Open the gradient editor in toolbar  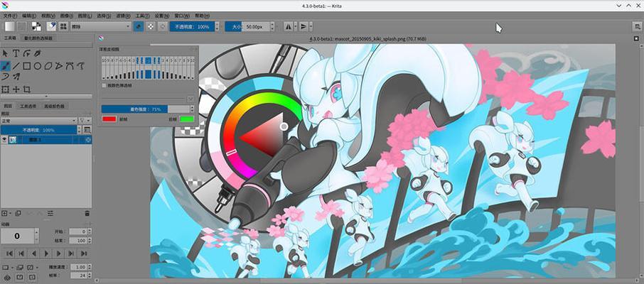pyautogui.click(x=10, y=26)
